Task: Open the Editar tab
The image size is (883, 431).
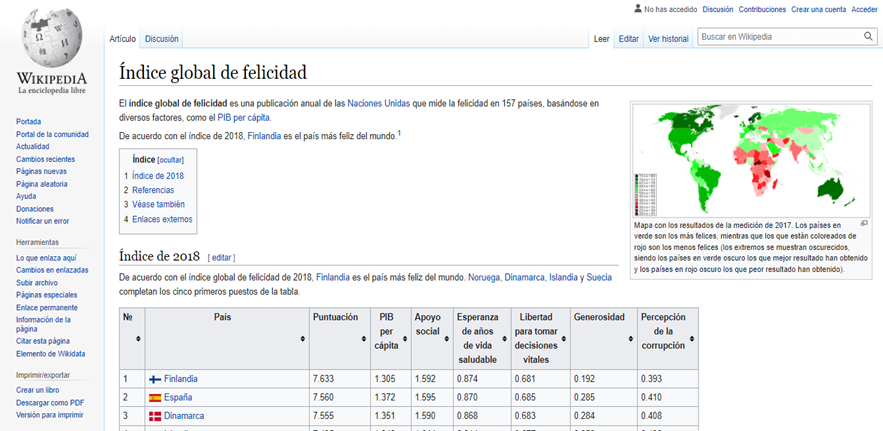Action: pos(628,39)
